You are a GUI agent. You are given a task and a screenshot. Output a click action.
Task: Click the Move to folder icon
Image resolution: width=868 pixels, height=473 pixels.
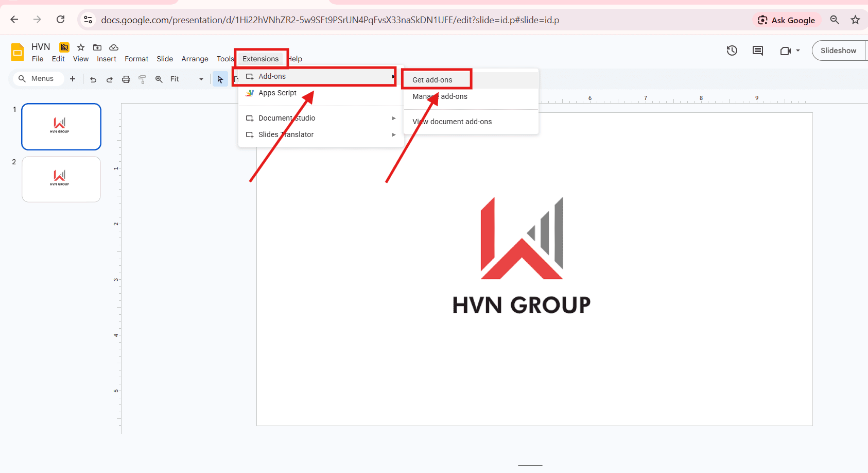pyautogui.click(x=97, y=46)
